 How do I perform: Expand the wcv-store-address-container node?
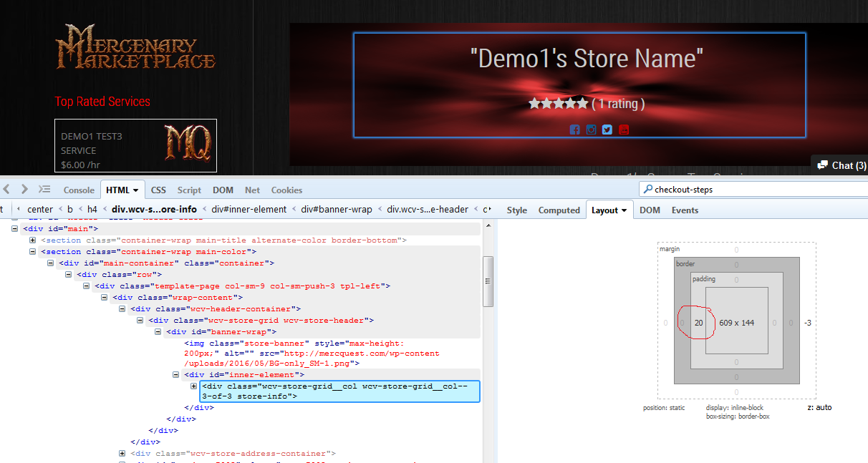122,453
